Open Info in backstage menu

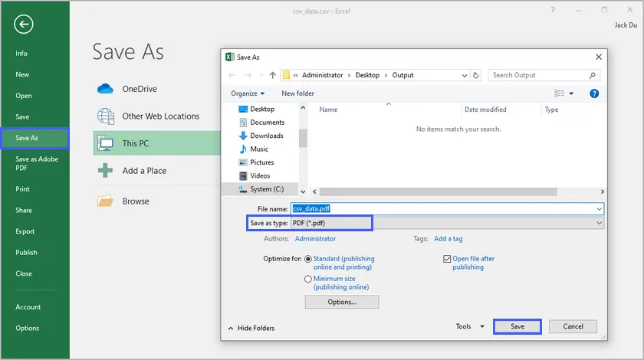[x=21, y=54]
